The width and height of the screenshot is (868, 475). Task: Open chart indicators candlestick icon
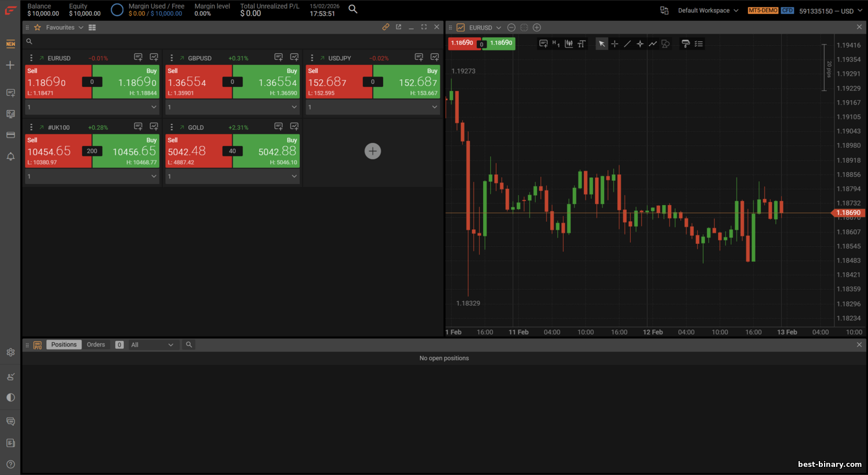click(569, 43)
